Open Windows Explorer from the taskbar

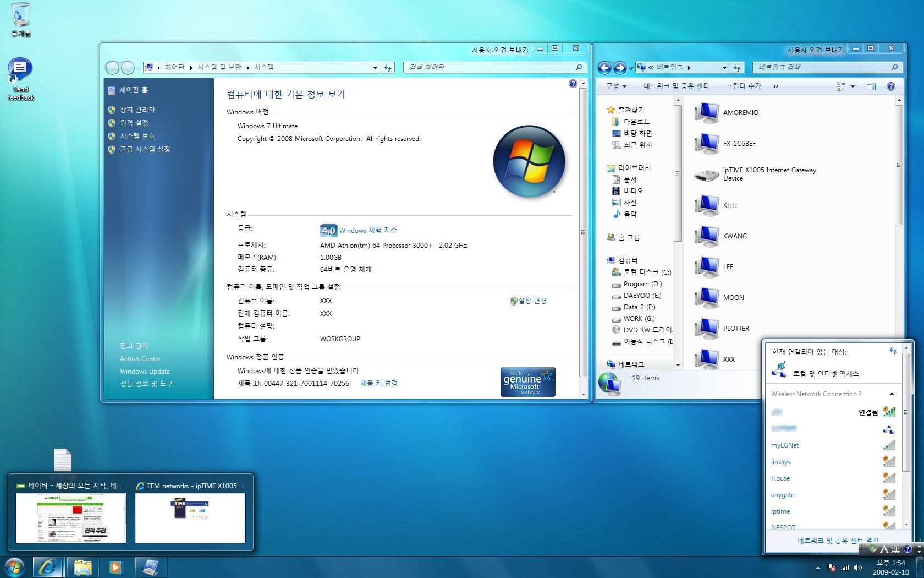pos(82,567)
